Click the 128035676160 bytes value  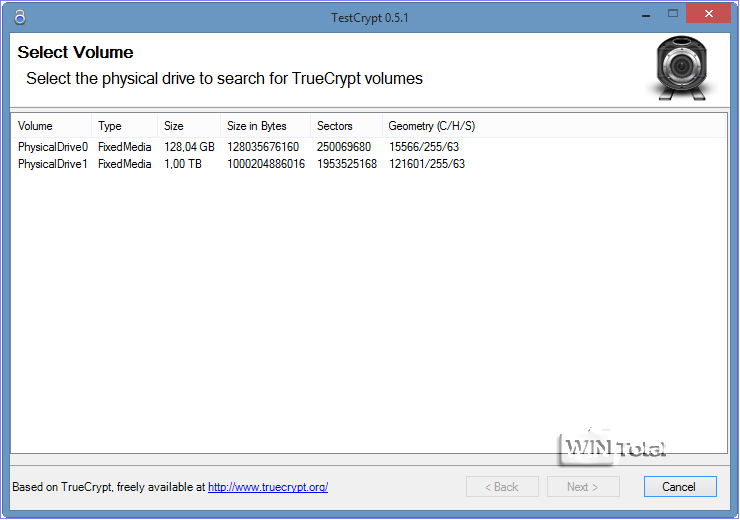[x=263, y=147]
